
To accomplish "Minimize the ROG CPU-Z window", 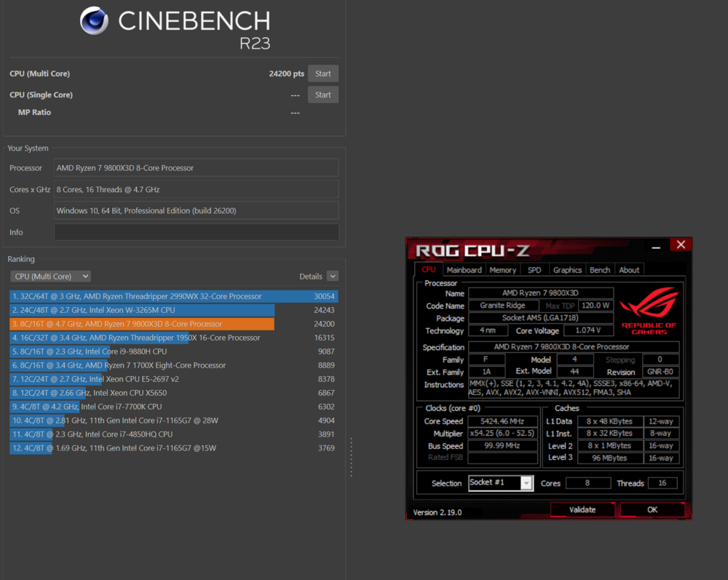I will (x=656, y=246).
